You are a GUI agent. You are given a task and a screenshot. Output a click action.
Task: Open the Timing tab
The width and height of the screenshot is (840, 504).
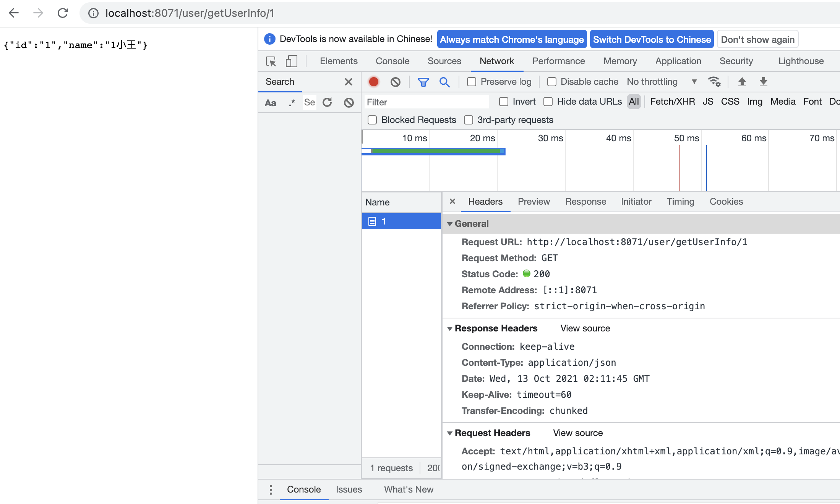coord(680,202)
